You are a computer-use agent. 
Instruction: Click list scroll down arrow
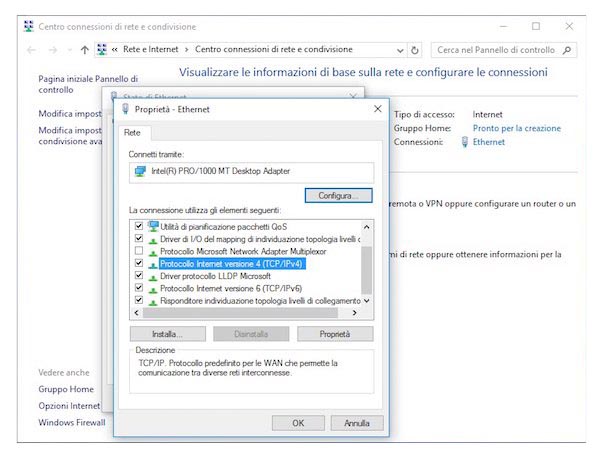click(366, 301)
